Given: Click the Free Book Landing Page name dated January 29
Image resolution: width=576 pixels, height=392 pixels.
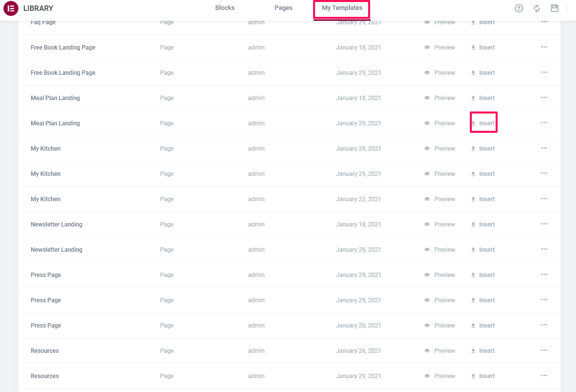Looking at the screenshot, I should pyautogui.click(x=63, y=73).
